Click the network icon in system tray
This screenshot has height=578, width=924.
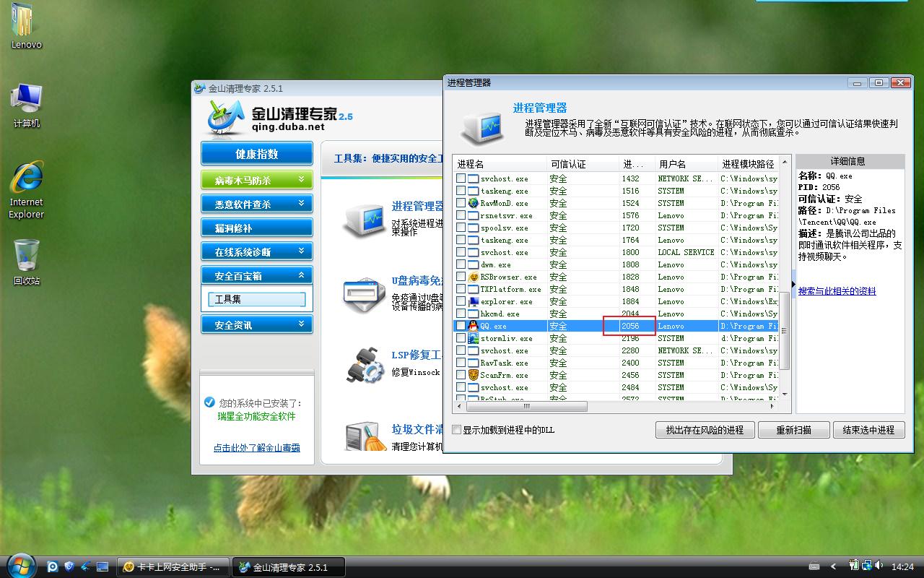pyautogui.click(x=866, y=566)
